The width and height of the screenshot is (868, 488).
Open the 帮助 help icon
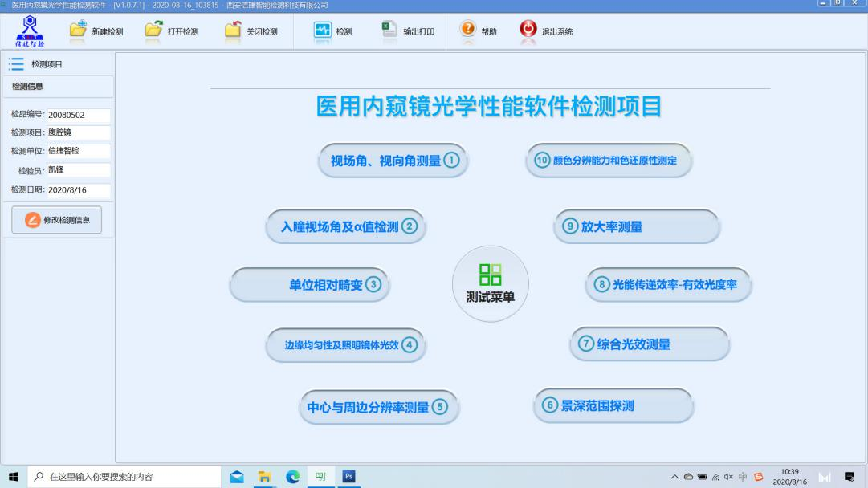coord(467,31)
